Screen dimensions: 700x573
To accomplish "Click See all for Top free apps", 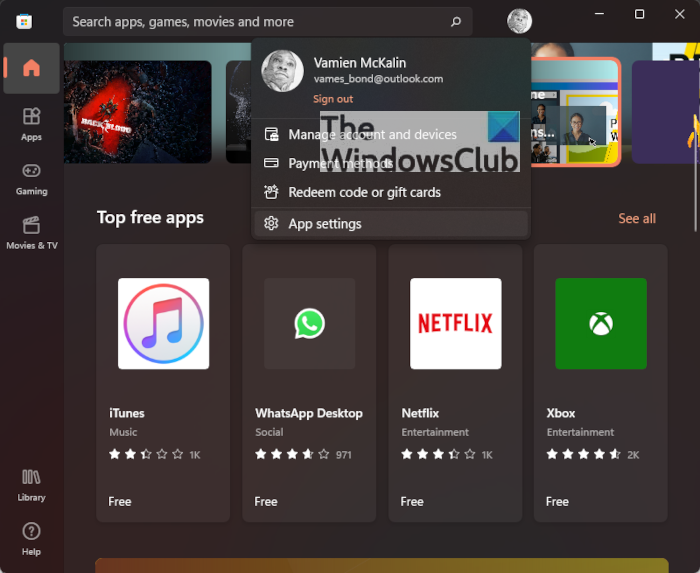I will pos(637,218).
